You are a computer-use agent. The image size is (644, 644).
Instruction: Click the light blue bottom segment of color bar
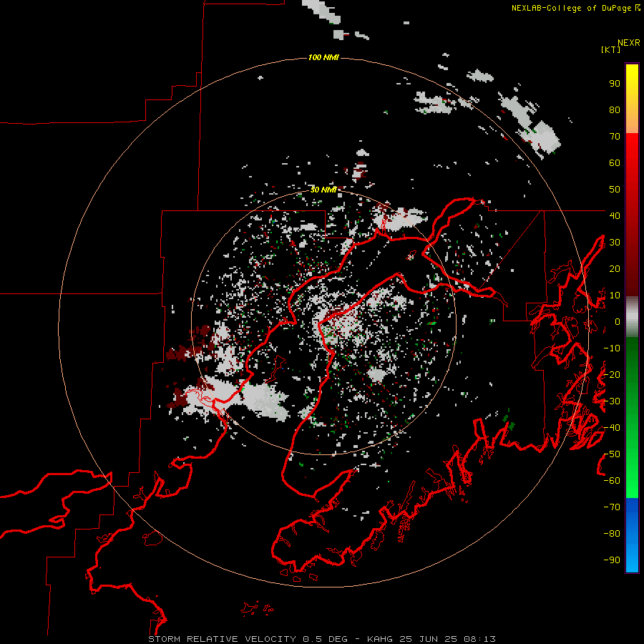[x=632, y=535]
